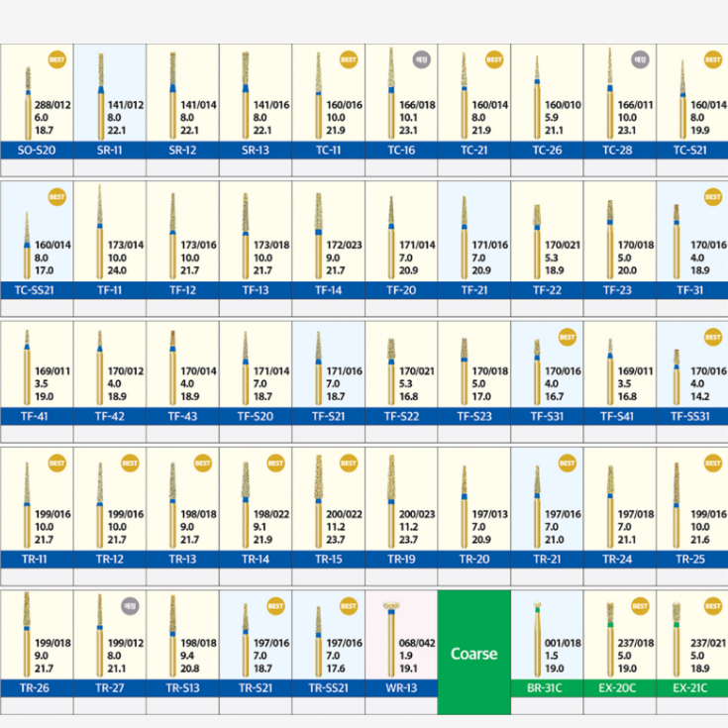Click the BEST badge in the TR-SS21 cell
Image resolution: width=728 pixels, height=728 pixels.
coord(349,606)
